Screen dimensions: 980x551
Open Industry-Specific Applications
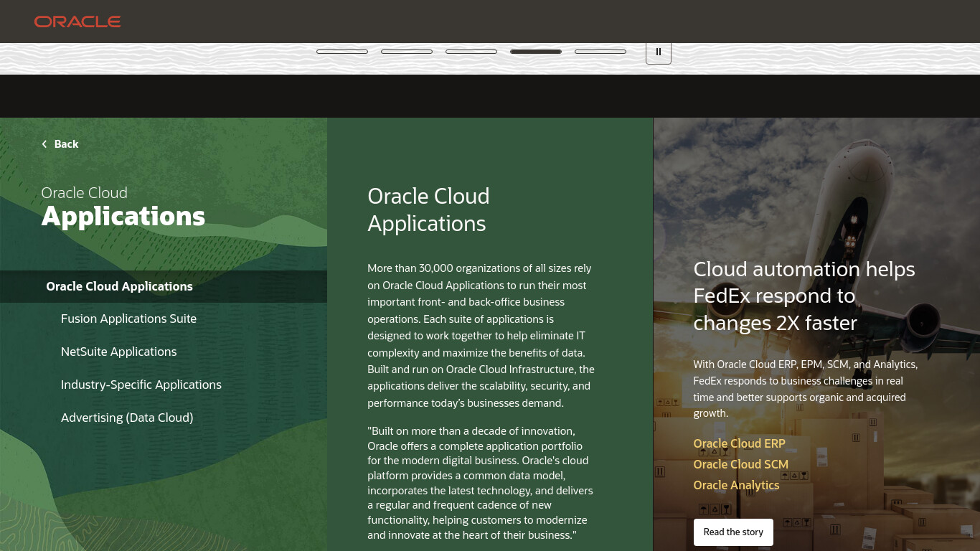tap(141, 385)
